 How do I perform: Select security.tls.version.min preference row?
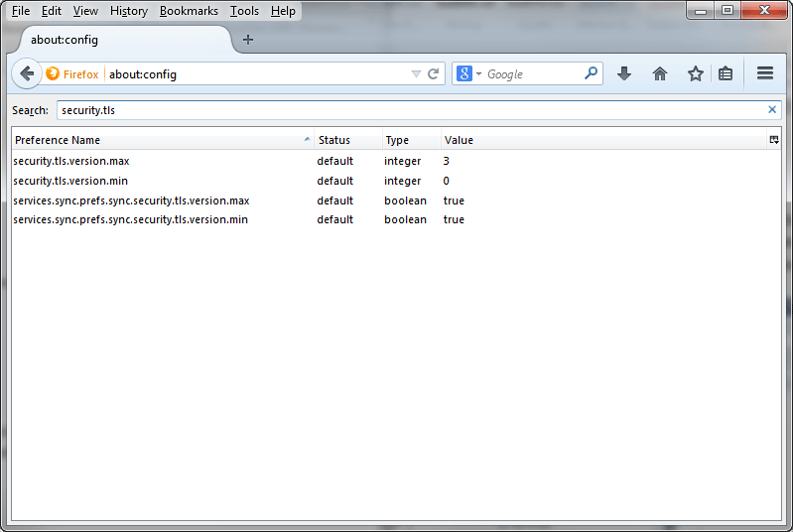(x=397, y=181)
